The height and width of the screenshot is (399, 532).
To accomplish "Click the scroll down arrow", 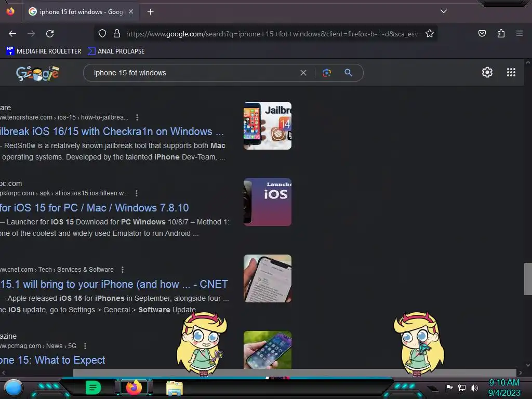I will tap(528, 365).
